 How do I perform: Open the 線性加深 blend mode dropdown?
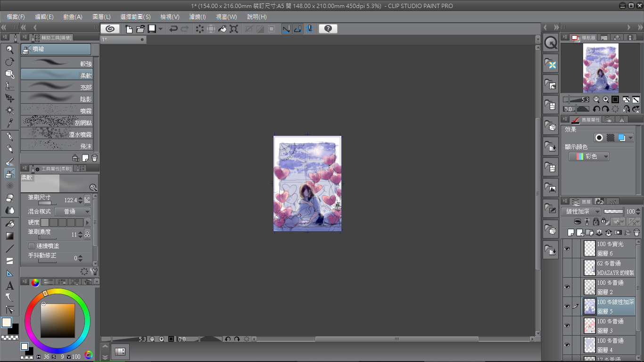pos(581,212)
